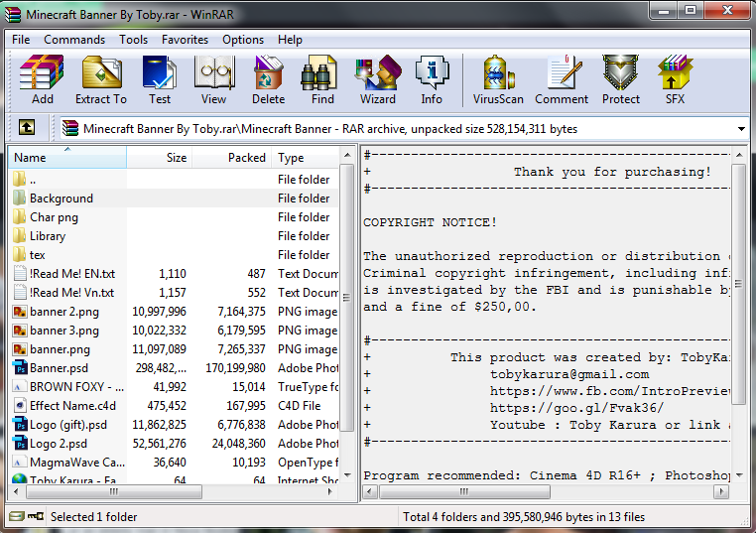Launch the Wizard tool
756x533 pixels.
[377, 79]
